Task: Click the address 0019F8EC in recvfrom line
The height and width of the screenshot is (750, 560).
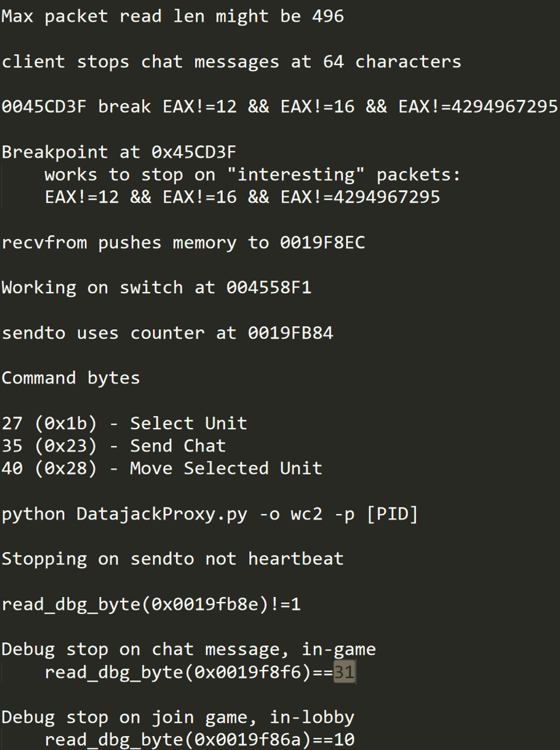Action: [322, 243]
